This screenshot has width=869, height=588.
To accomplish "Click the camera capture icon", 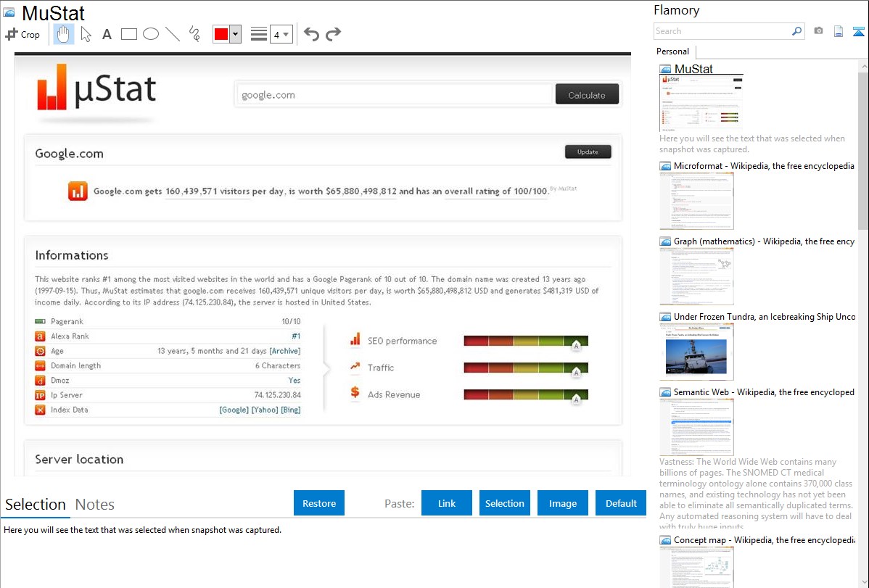I will pyautogui.click(x=818, y=31).
